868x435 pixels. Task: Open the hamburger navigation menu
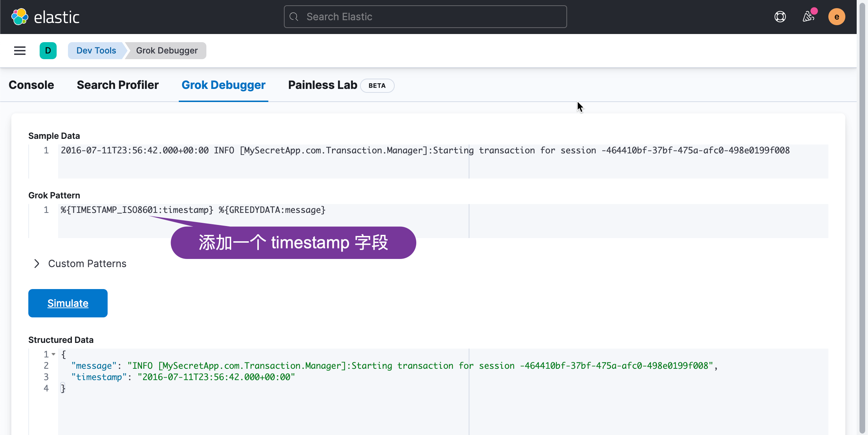pos(19,51)
